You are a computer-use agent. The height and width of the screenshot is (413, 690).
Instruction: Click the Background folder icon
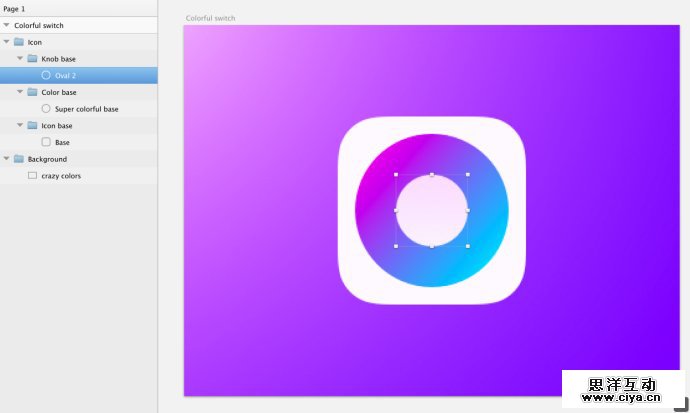19,159
